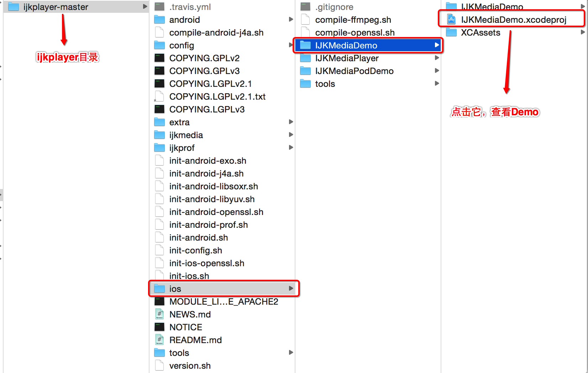Select the COPYING.LGPLv2.1 file name
Image resolution: width=588 pixels, height=373 pixels.
tap(210, 84)
